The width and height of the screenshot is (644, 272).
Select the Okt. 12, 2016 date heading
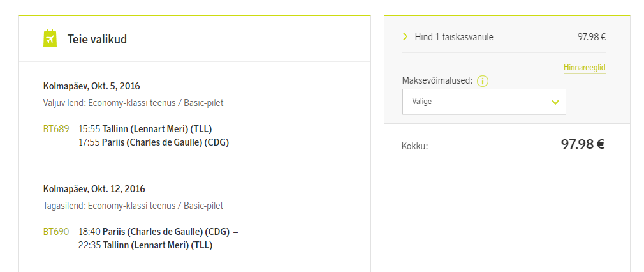(94, 189)
